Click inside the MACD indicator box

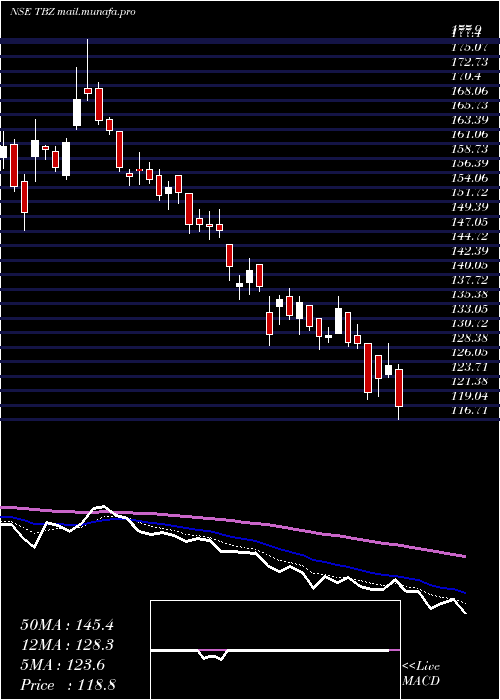pos(275,650)
